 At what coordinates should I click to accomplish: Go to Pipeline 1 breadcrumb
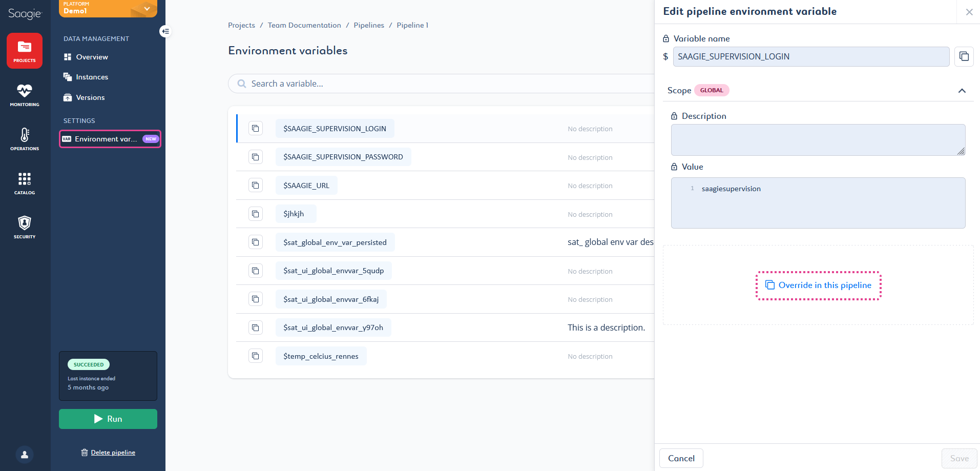412,25
